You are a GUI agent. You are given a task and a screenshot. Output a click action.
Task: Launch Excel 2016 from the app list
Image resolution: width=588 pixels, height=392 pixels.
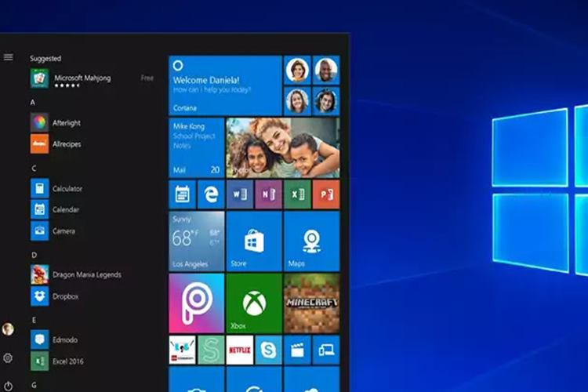pos(57,361)
